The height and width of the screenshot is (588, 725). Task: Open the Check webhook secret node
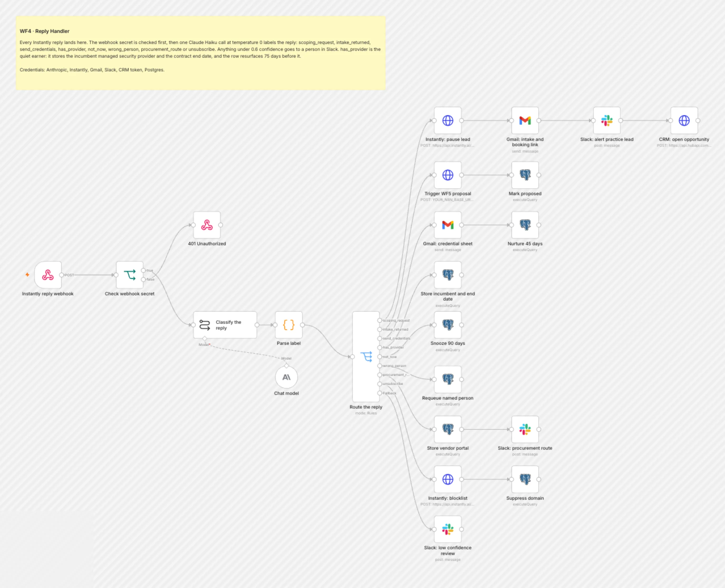tap(129, 275)
